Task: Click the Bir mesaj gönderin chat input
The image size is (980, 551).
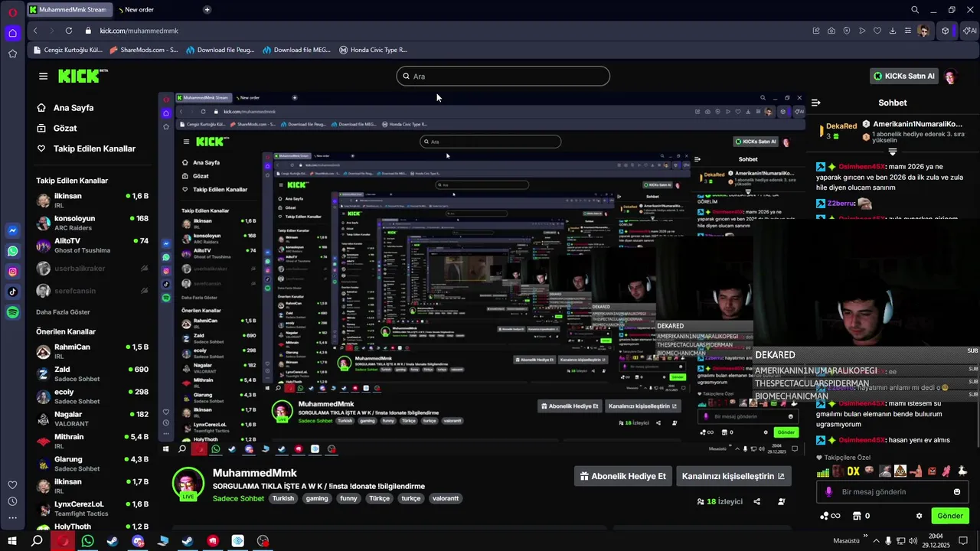Action: click(x=893, y=492)
